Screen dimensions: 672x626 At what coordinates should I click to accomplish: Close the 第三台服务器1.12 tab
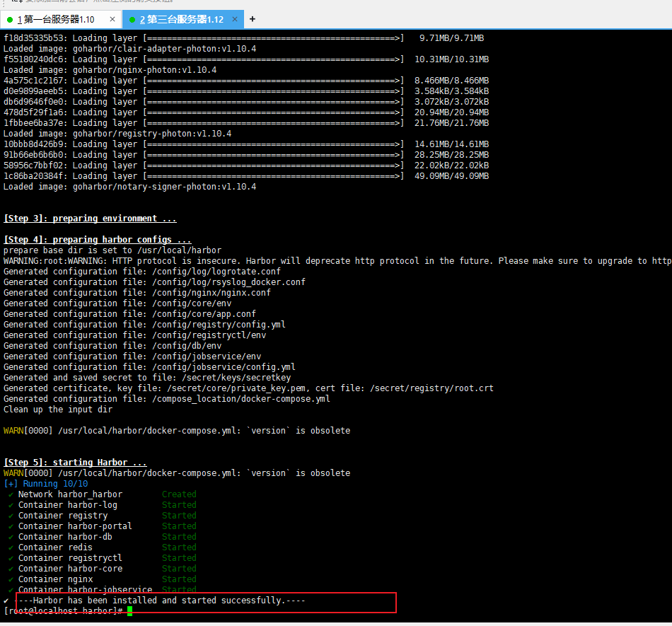(235, 19)
